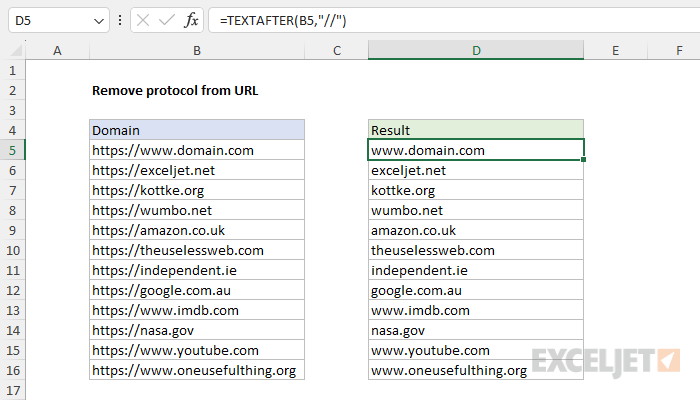Select row 1 header
Screen dimensions: 700x400
tap(12, 70)
